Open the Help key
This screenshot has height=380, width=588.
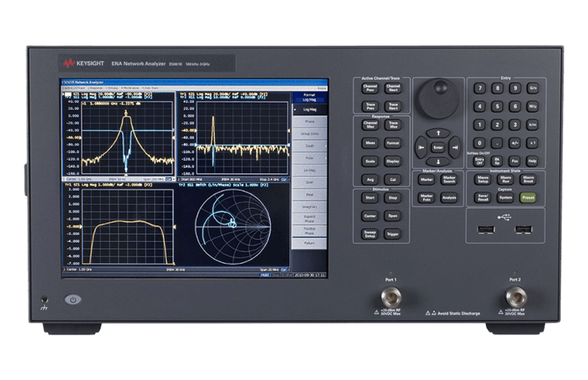tap(533, 162)
